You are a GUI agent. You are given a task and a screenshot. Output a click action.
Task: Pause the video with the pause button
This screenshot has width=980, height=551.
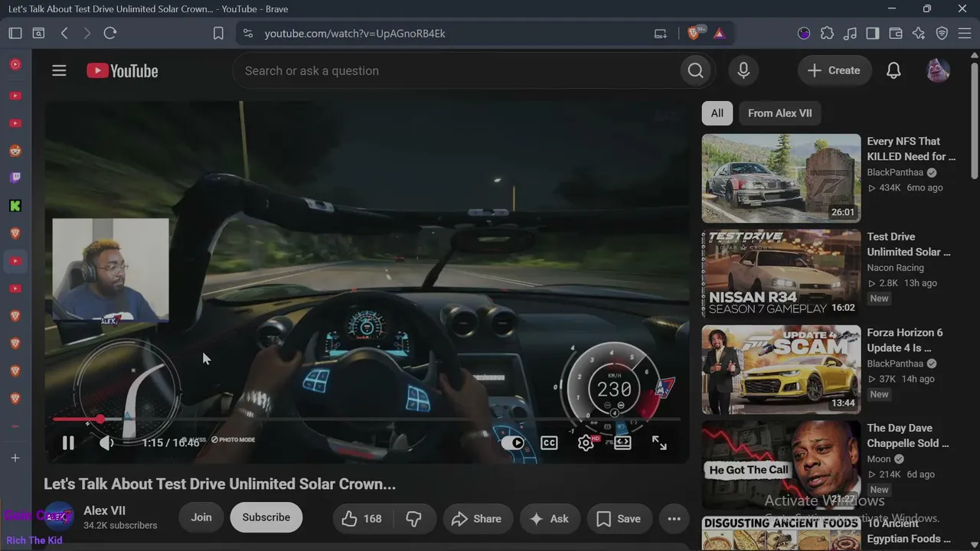click(x=68, y=442)
